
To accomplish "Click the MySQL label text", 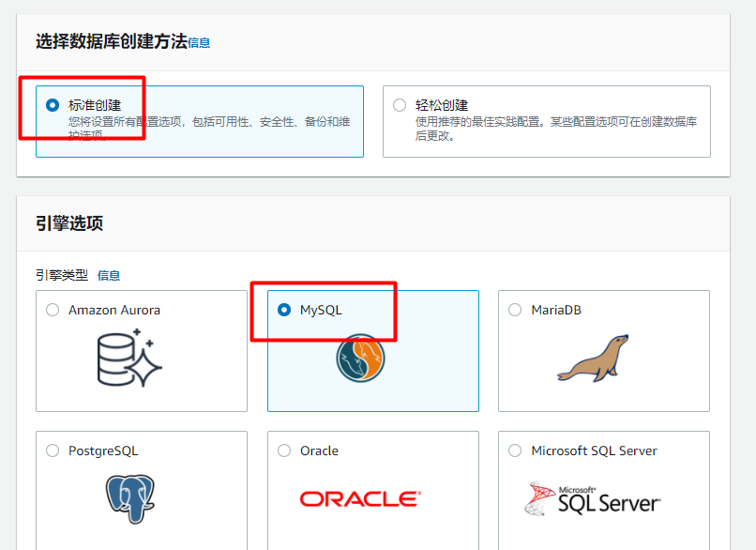I will (x=321, y=310).
